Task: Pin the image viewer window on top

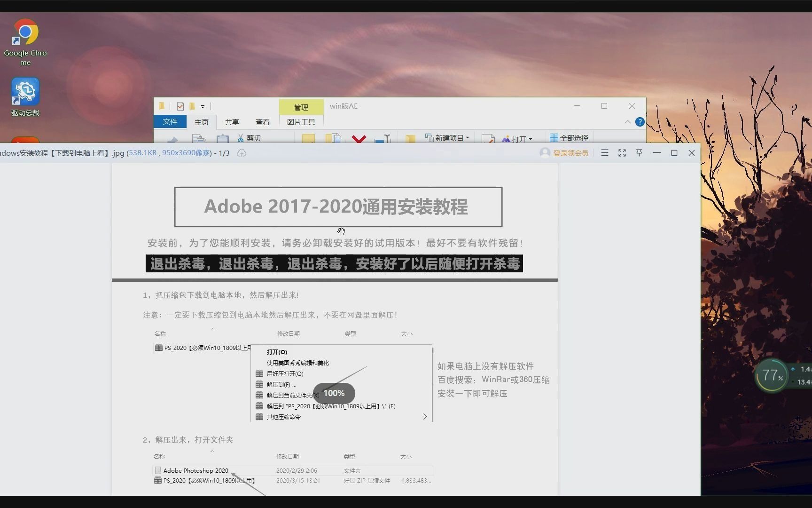Action: coord(639,153)
